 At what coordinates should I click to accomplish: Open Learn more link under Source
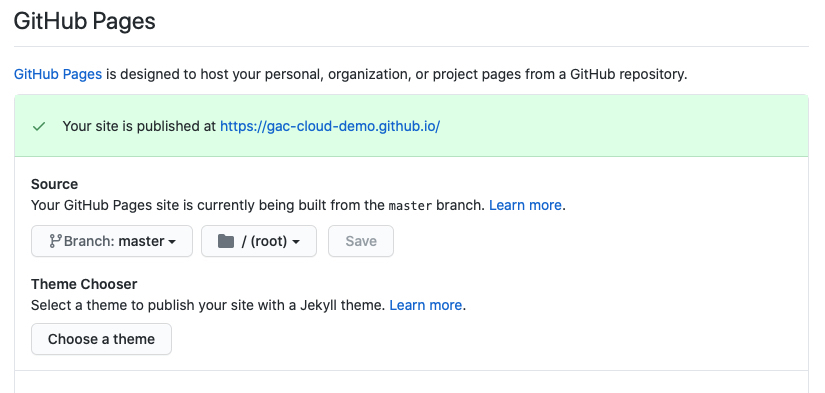pyautogui.click(x=525, y=205)
